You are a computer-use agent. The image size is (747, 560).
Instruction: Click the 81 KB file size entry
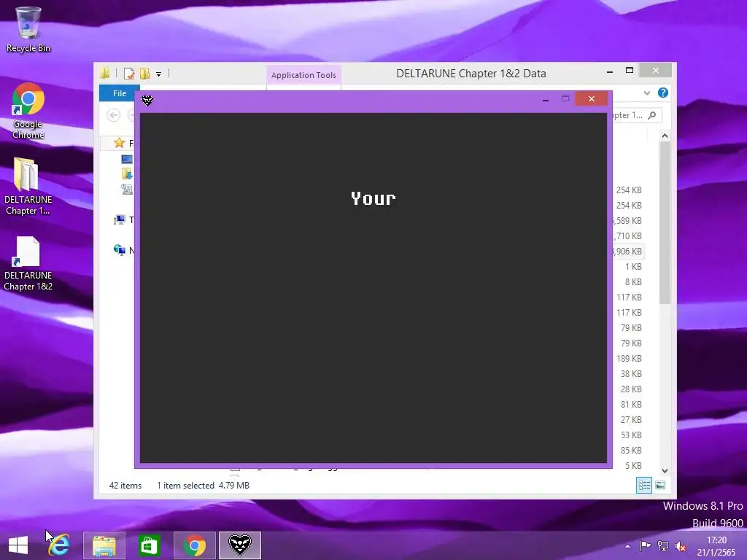(x=631, y=404)
